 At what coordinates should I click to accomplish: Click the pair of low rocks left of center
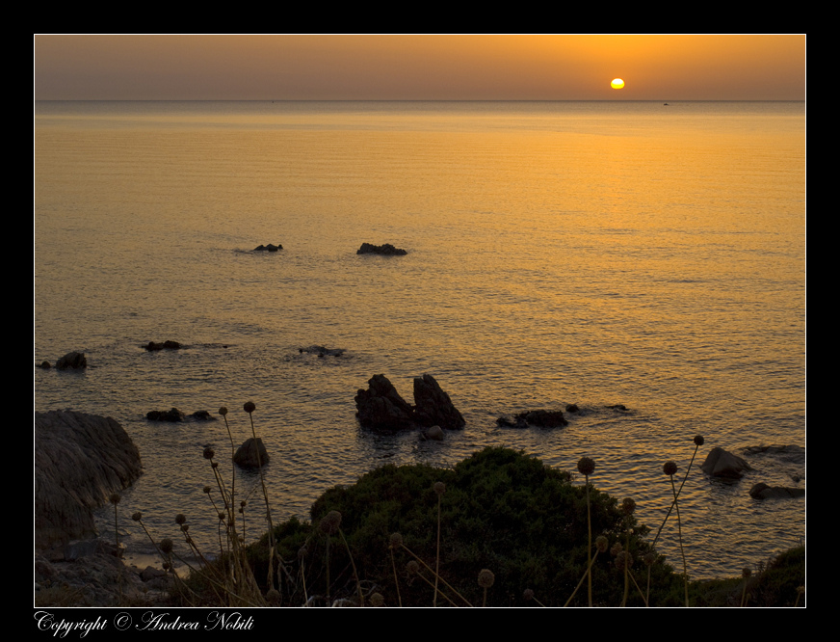pyautogui.click(x=178, y=415)
